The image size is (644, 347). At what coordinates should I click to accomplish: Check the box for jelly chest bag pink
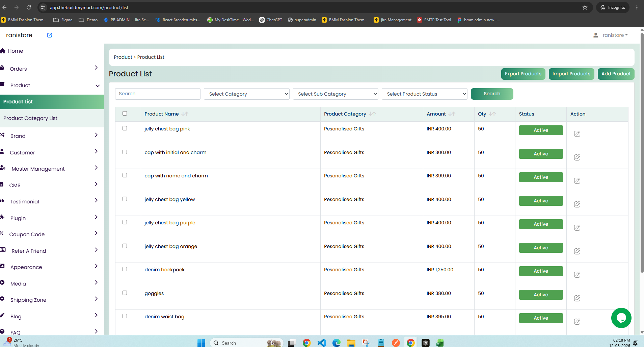tap(125, 128)
